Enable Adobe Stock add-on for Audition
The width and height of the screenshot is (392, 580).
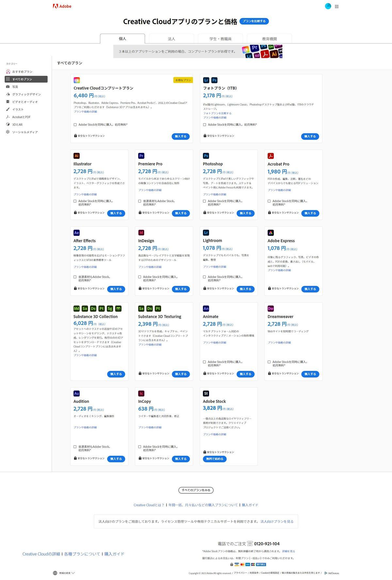[x=75, y=447]
